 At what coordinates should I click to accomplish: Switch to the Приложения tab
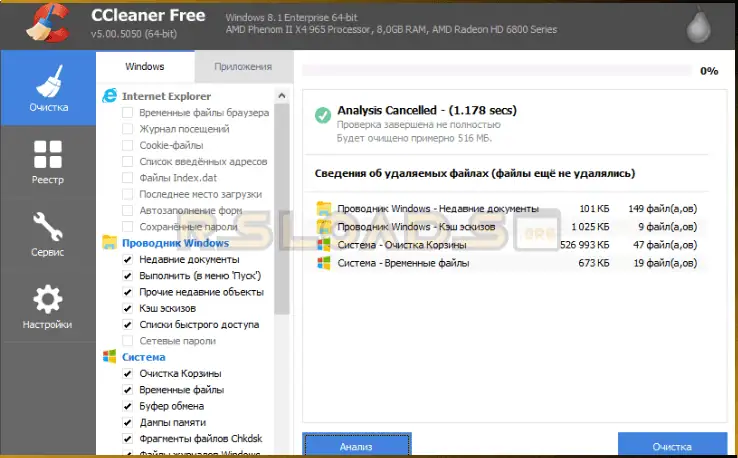[x=243, y=66]
